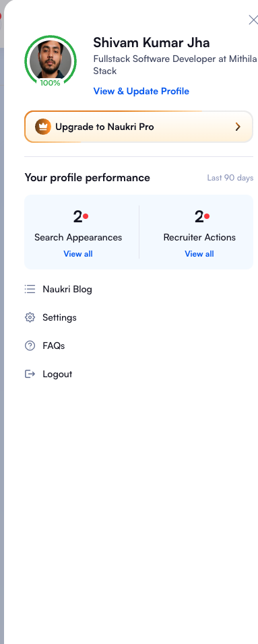
Task: Expand the Upgrade to Naukri Pro chevron
Action: [238, 127]
